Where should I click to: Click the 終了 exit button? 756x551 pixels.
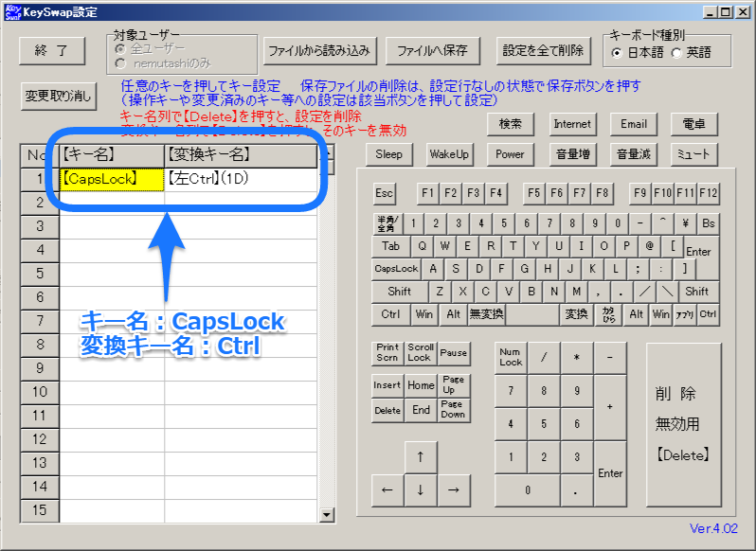[x=52, y=50]
